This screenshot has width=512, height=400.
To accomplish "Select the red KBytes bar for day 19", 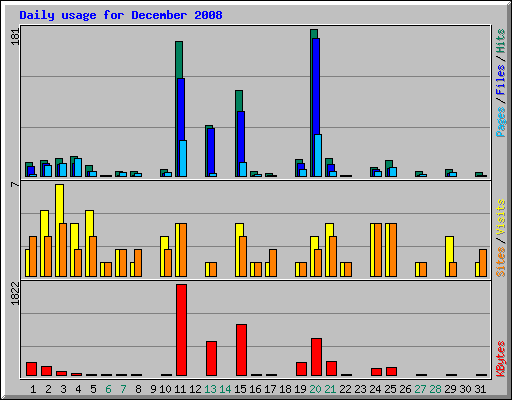I will [301, 369].
